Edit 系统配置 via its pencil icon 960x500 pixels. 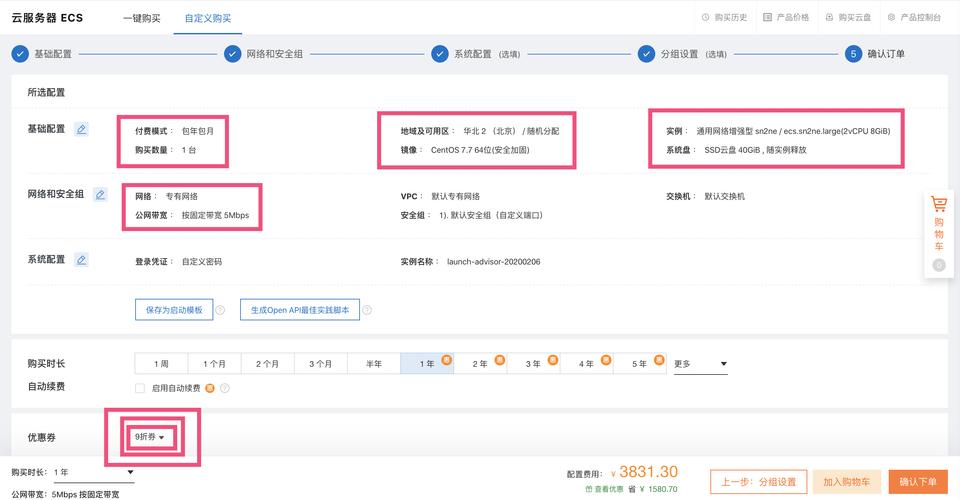[81, 259]
